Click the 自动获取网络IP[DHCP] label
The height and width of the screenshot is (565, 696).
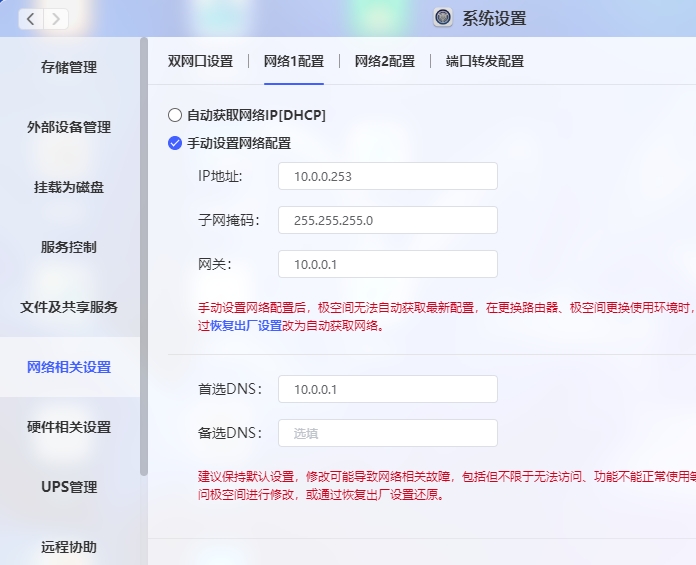pyautogui.click(x=257, y=115)
